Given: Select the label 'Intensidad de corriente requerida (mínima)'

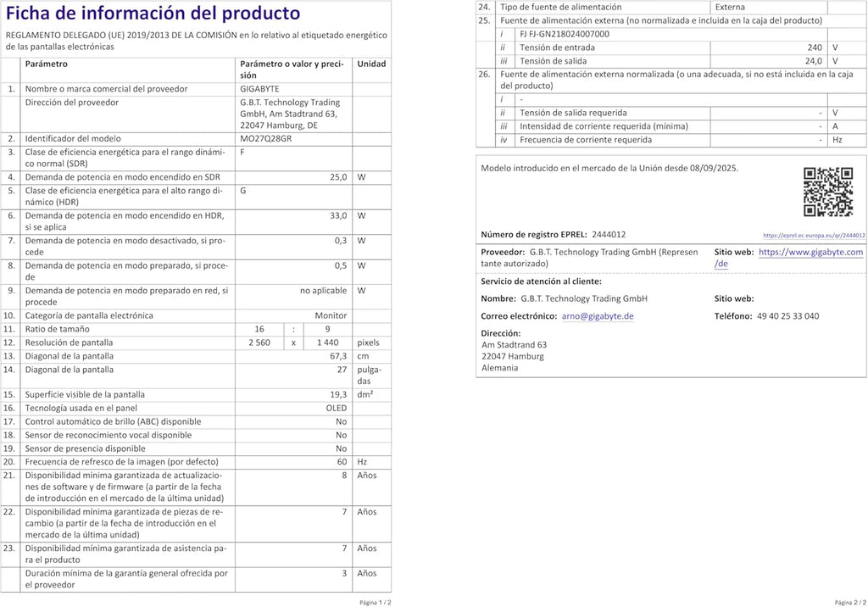Looking at the screenshot, I should [x=604, y=126].
